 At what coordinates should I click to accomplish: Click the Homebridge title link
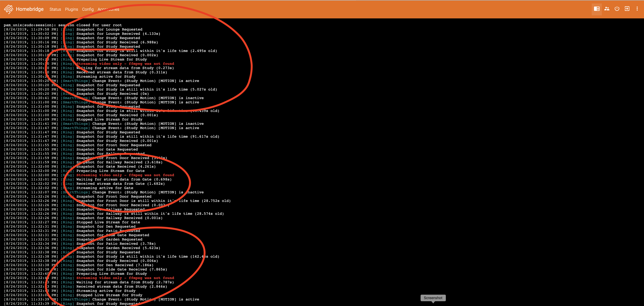coord(30,9)
